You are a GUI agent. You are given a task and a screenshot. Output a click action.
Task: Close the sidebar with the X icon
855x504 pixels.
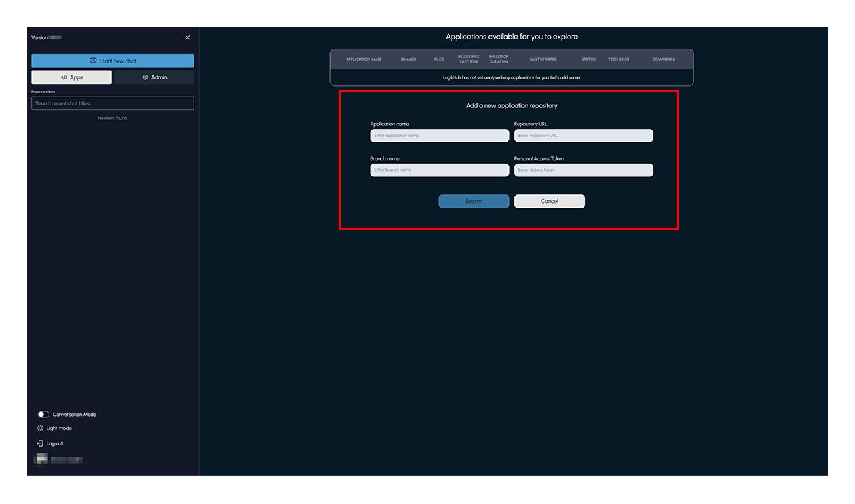(188, 38)
